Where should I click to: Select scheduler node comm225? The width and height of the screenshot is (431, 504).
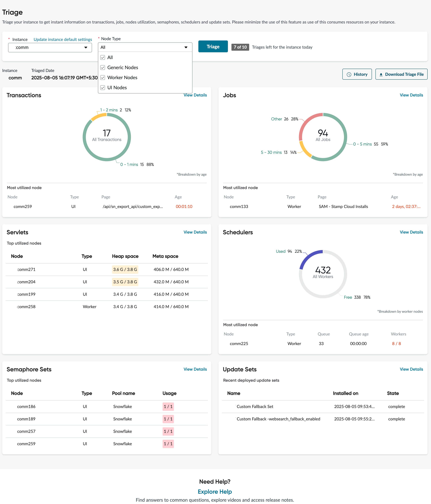pos(239,343)
